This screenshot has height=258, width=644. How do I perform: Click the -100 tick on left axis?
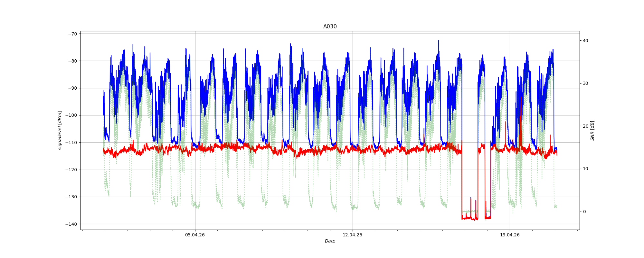71,115
